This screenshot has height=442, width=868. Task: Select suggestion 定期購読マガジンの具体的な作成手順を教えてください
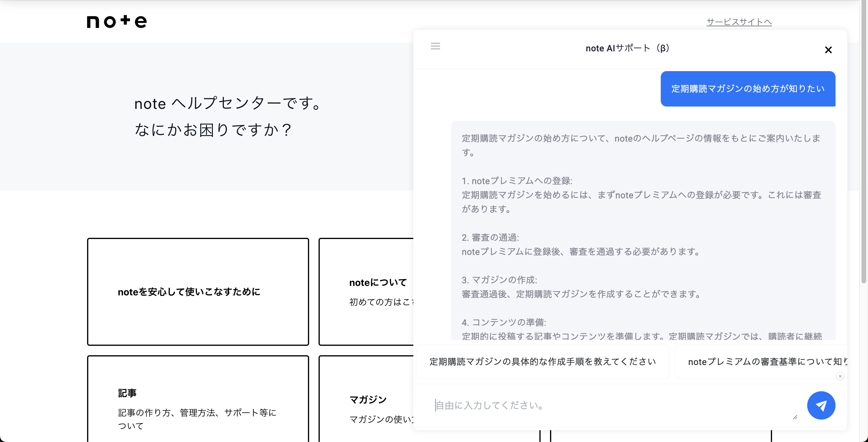pyautogui.click(x=543, y=361)
